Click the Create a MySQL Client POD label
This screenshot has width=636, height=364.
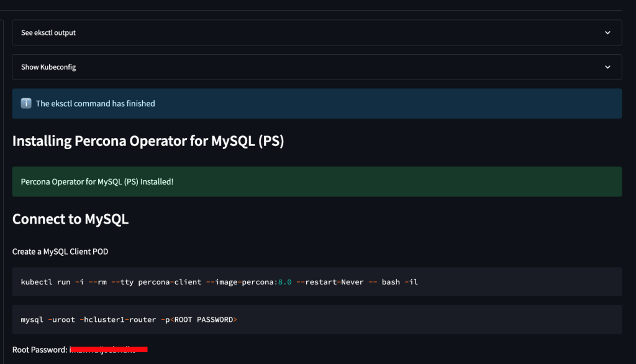(60, 251)
